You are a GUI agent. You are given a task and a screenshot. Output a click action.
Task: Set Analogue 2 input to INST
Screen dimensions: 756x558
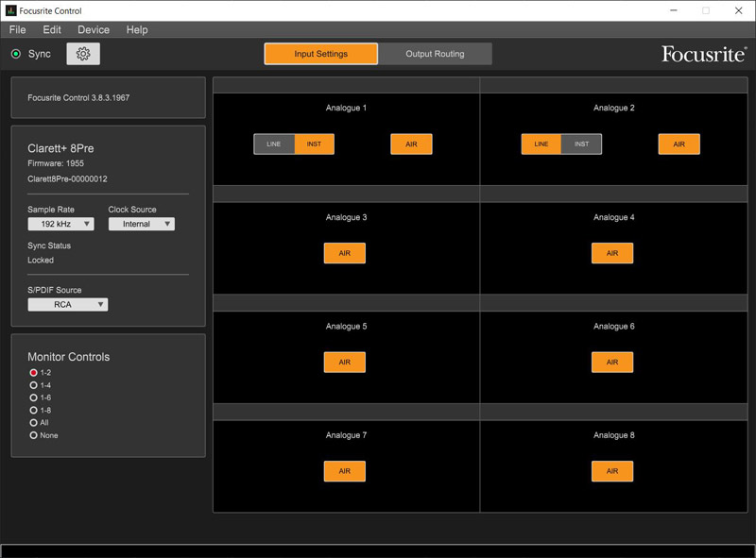581,144
